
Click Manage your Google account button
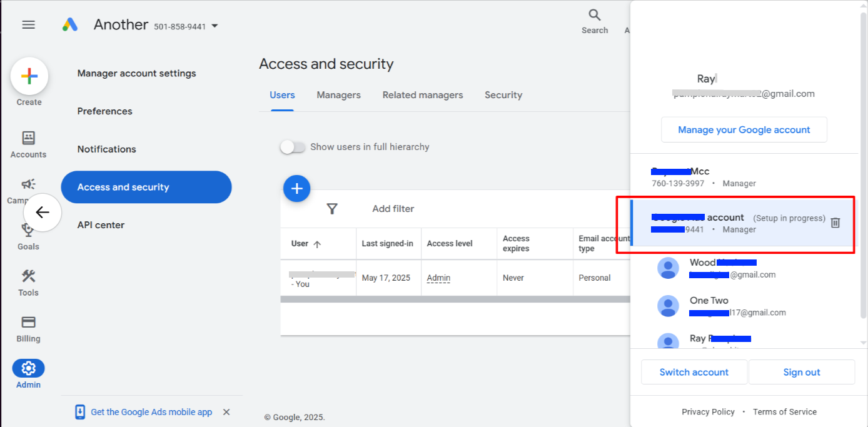pyautogui.click(x=744, y=130)
